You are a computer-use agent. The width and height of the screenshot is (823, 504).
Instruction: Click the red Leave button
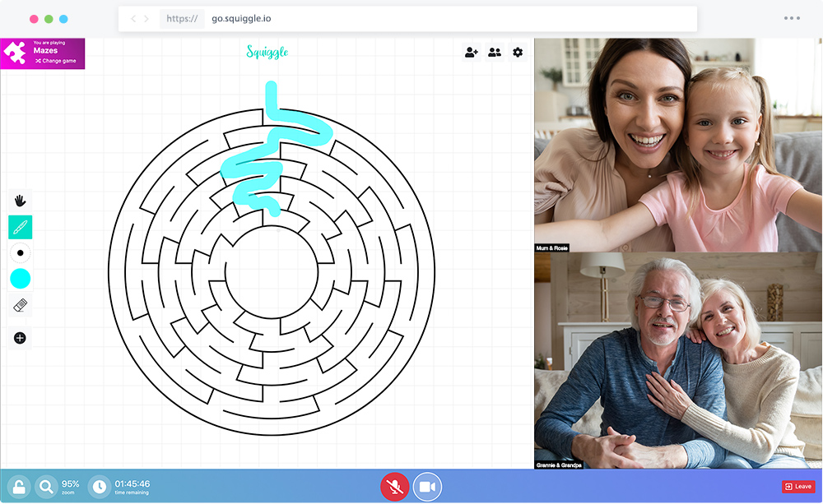pos(798,487)
